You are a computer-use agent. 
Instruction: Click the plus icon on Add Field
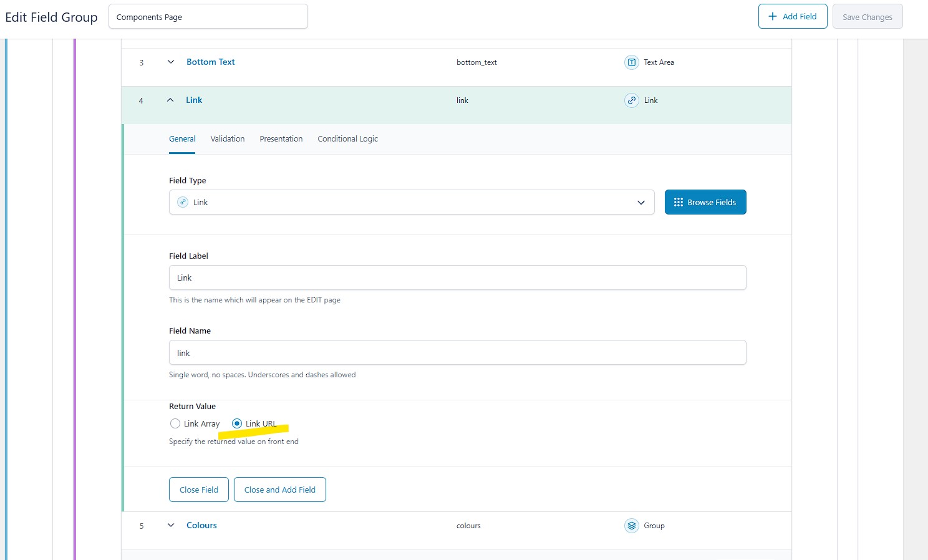click(772, 16)
